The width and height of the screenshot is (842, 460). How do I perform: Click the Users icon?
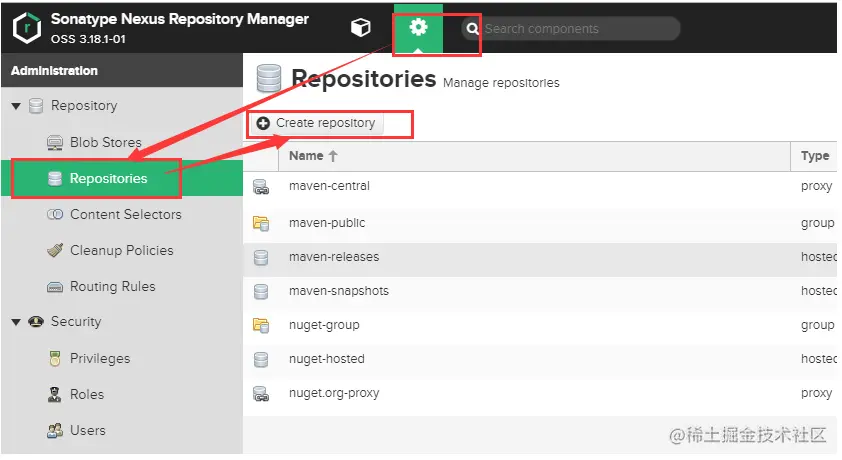tap(55, 430)
